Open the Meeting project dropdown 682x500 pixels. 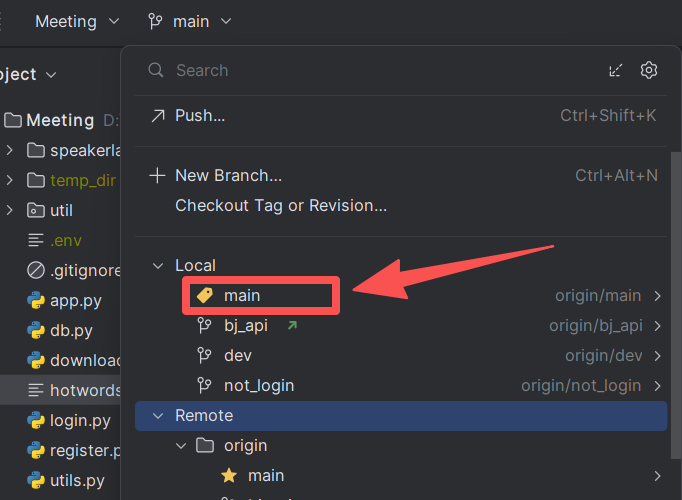point(77,21)
